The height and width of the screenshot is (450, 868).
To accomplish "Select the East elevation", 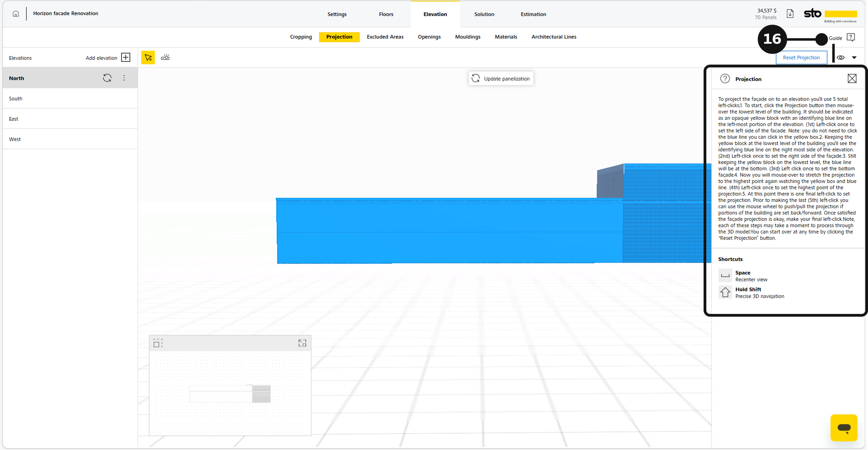I will (x=70, y=118).
